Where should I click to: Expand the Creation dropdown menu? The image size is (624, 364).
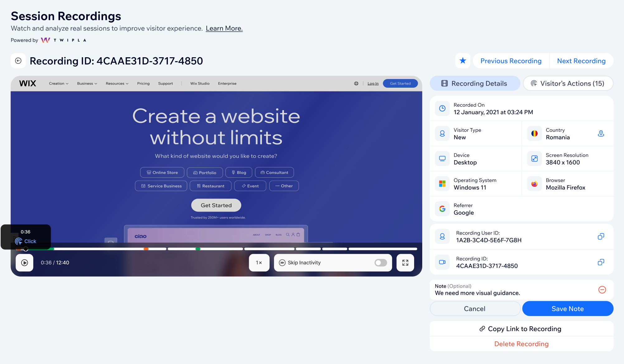point(58,83)
